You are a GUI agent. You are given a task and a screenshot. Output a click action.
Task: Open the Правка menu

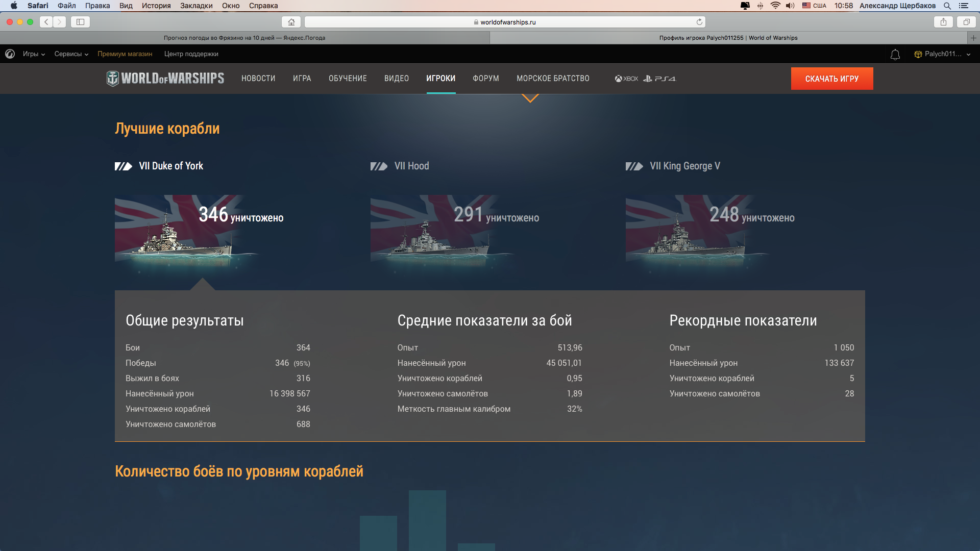coord(97,6)
